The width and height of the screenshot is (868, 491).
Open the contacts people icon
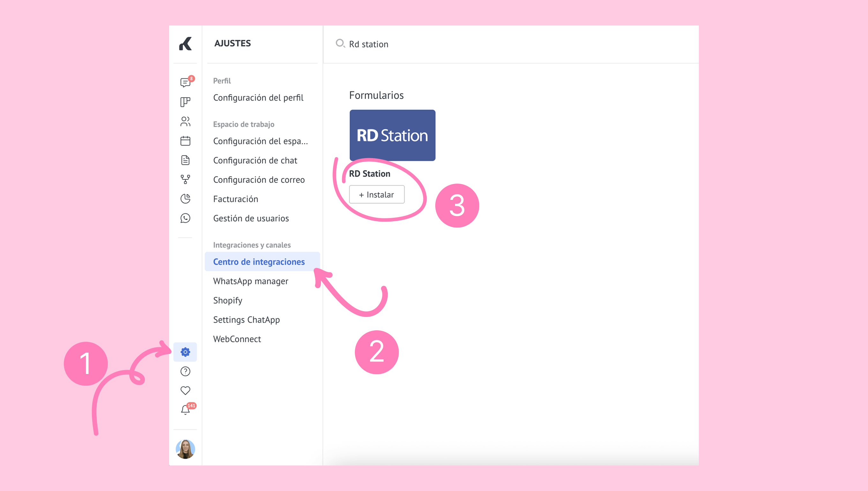pos(185,121)
